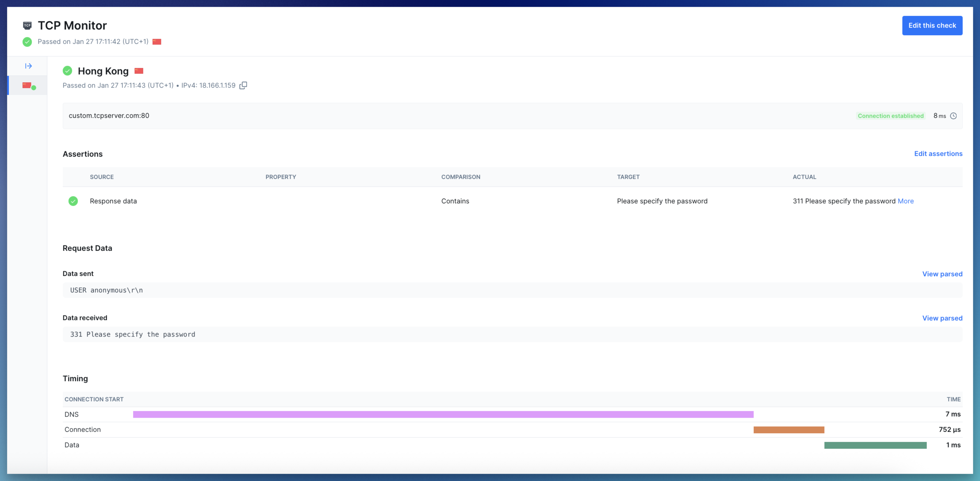This screenshot has height=481, width=980.
Task: Toggle the Connection established status badge
Action: click(891, 116)
